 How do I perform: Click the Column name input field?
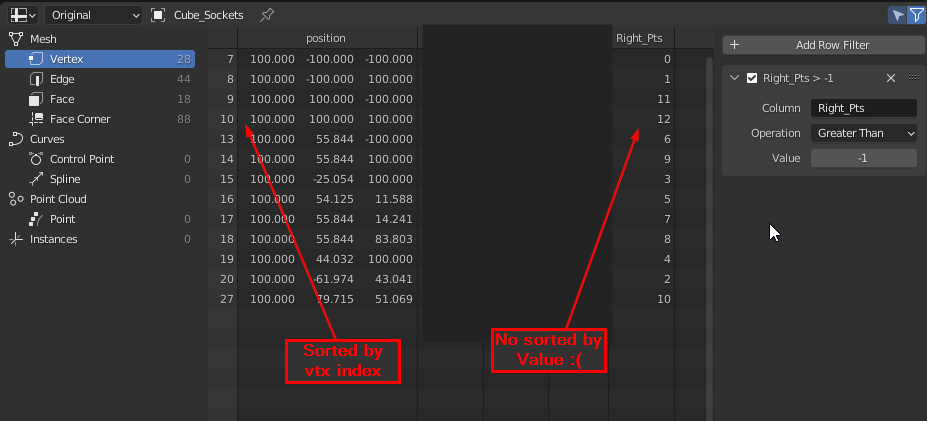point(864,108)
